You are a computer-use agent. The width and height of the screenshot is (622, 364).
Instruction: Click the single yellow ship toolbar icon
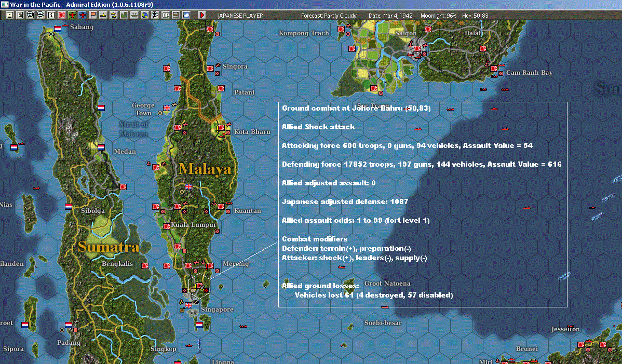tap(103, 15)
